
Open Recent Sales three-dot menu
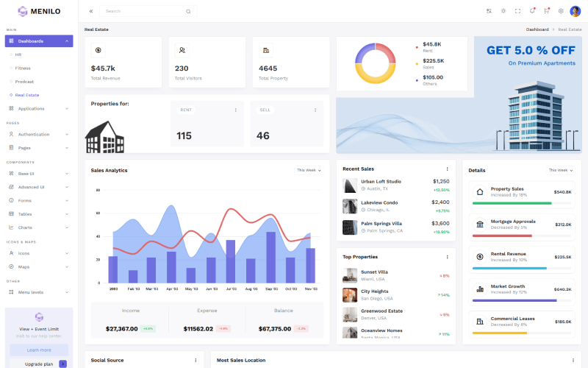[x=447, y=169]
